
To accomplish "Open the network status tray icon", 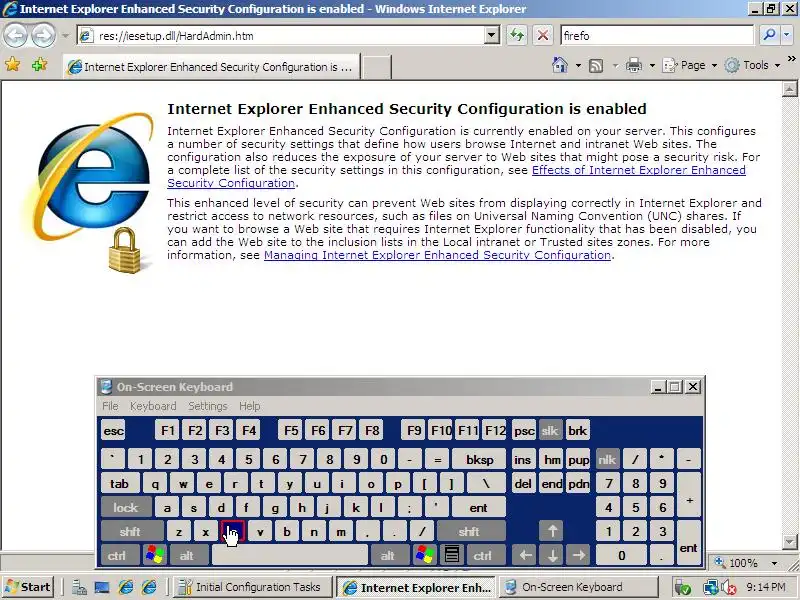I will tap(710, 587).
